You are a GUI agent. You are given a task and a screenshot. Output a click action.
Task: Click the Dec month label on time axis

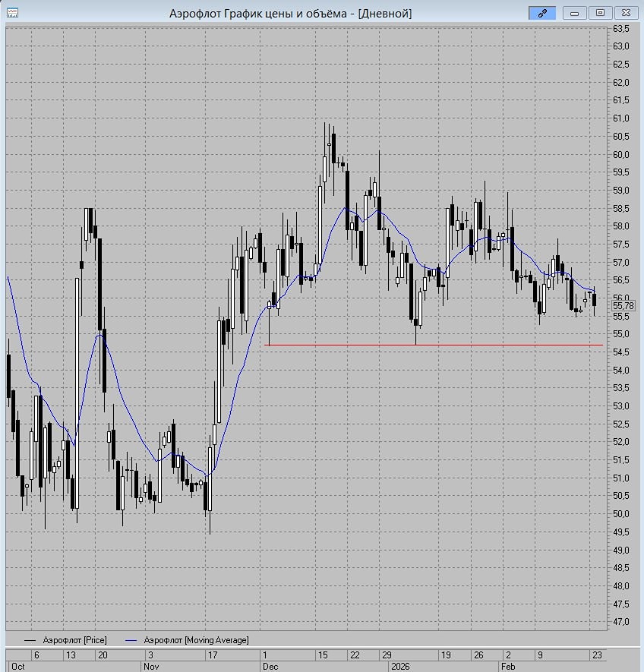pos(270,667)
